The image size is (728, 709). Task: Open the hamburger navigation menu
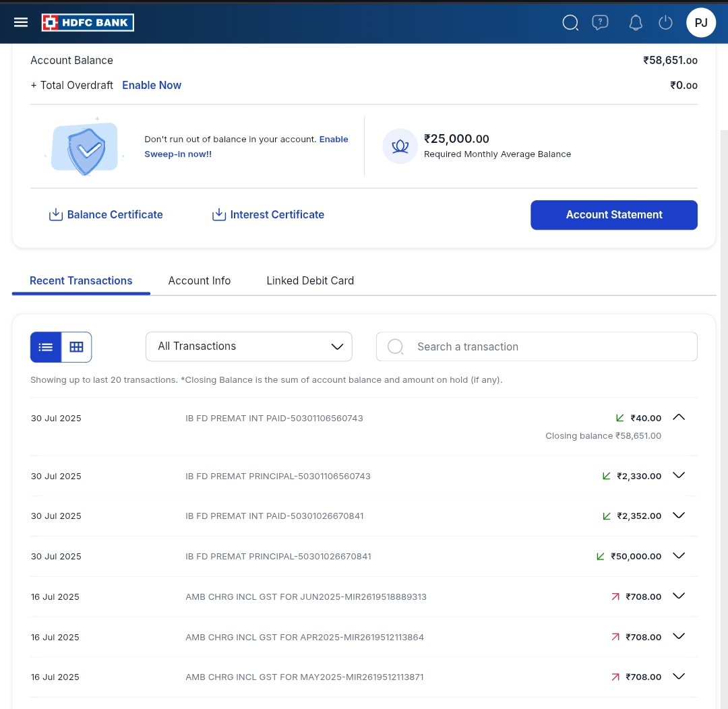click(x=21, y=22)
